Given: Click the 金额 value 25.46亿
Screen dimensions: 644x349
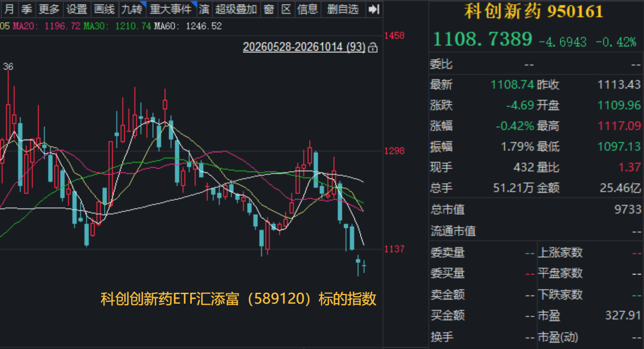Looking at the screenshot, I should tap(620, 188).
